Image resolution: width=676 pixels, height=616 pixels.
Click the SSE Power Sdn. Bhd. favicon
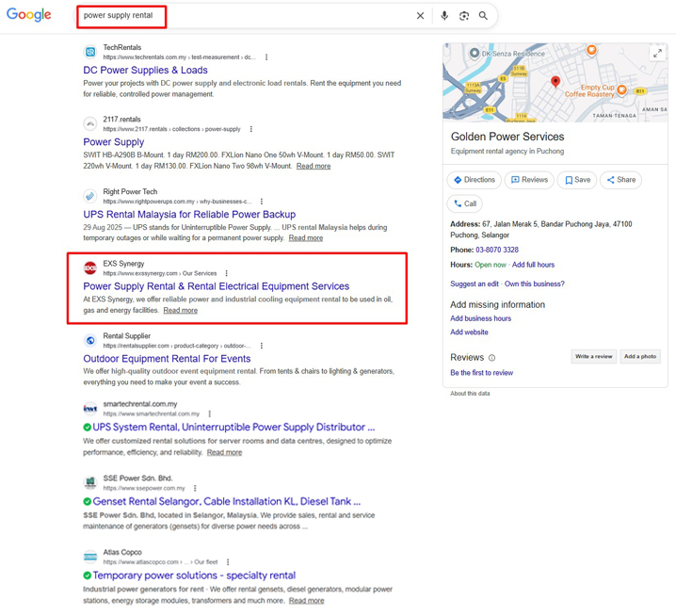pyautogui.click(x=90, y=482)
